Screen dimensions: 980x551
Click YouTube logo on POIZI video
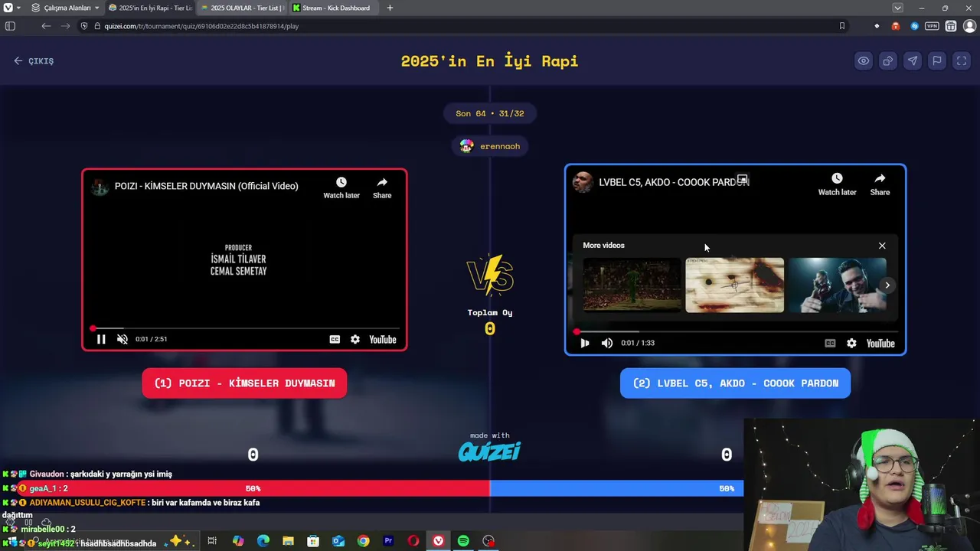click(x=383, y=339)
